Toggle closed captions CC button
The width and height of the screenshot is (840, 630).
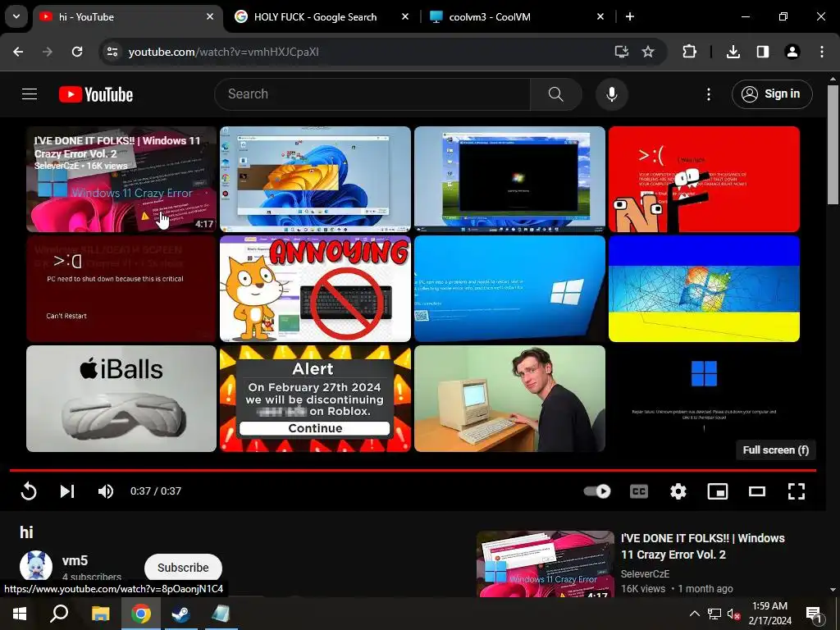click(x=638, y=491)
